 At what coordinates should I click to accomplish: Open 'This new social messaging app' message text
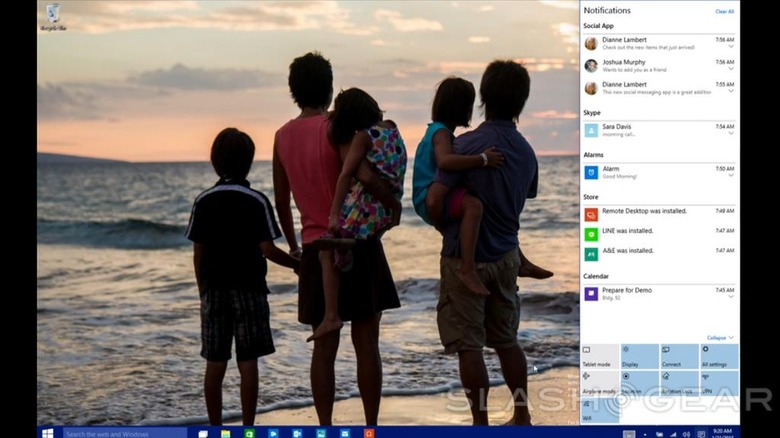tap(657, 92)
